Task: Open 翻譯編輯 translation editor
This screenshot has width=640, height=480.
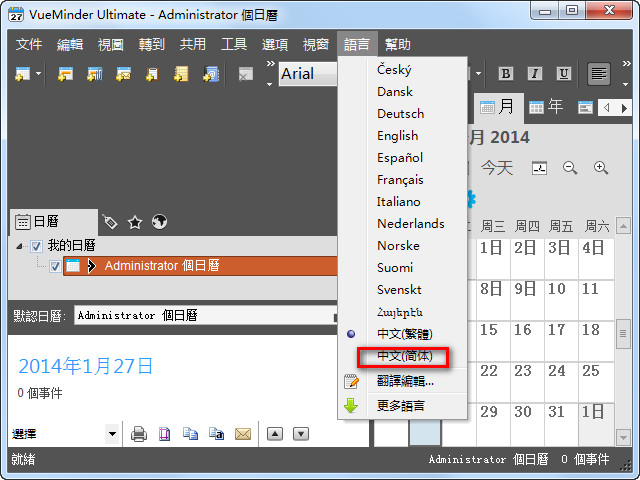Action: [405, 381]
